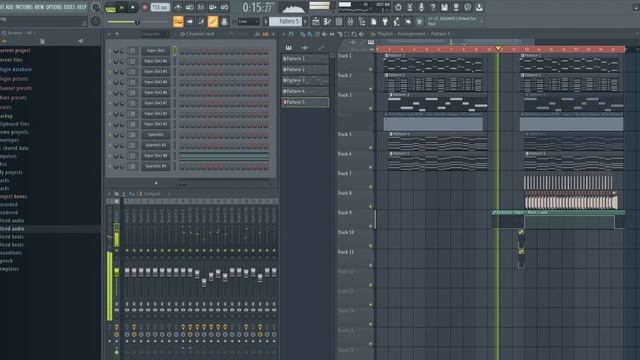Open the HELP menu
This screenshot has height=360, width=640.
pos(82,7)
